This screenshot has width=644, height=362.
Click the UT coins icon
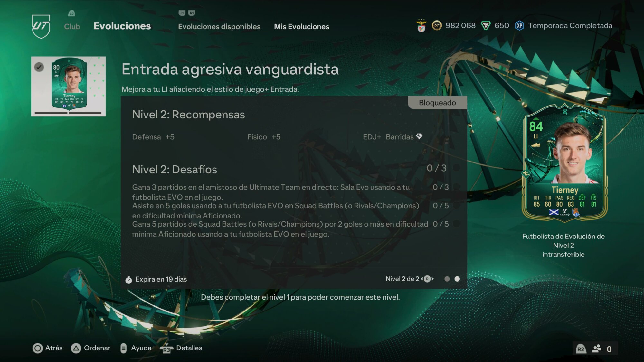(437, 25)
